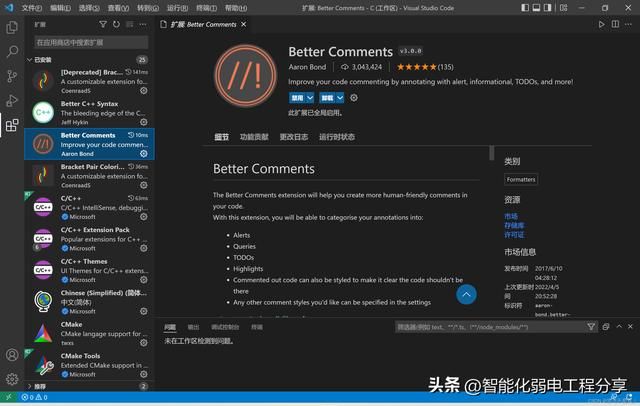
Task: Open the Source Control view
Action: coord(12,75)
